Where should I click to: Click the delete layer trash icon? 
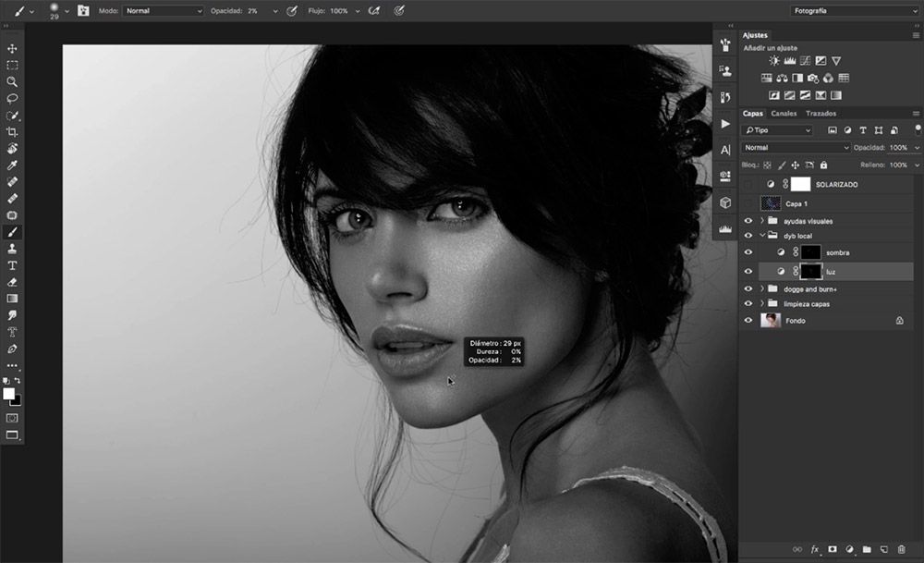901,549
